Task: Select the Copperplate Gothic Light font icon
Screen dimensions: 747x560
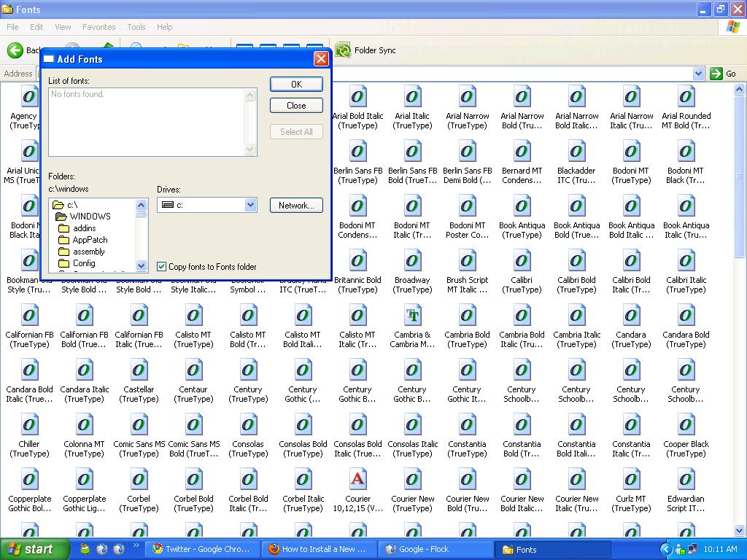Action: pyautogui.click(x=84, y=480)
